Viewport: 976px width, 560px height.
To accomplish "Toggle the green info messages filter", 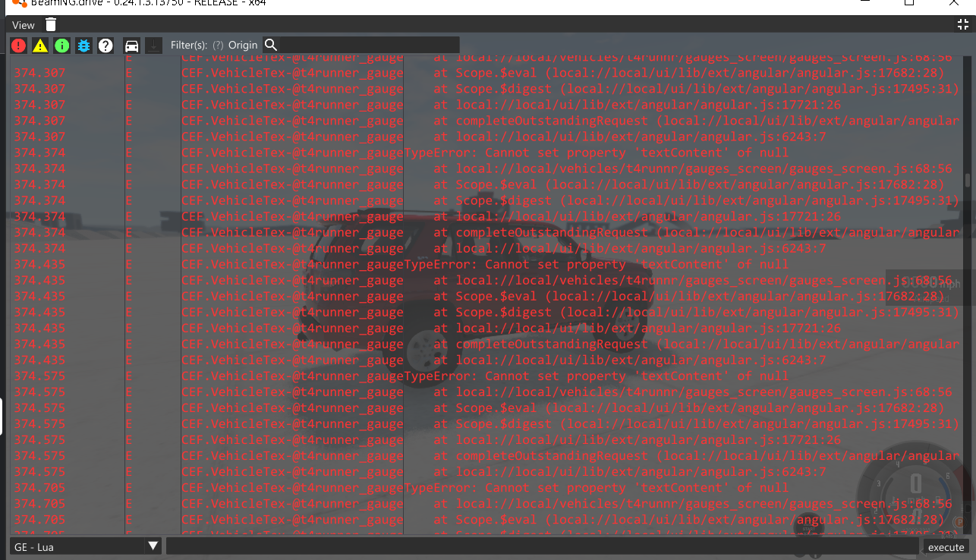I will [62, 46].
